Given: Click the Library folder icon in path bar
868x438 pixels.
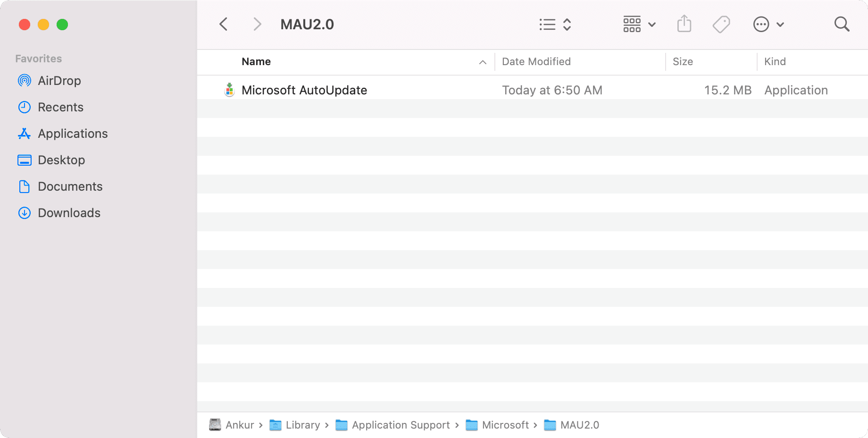Looking at the screenshot, I should pos(275,425).
